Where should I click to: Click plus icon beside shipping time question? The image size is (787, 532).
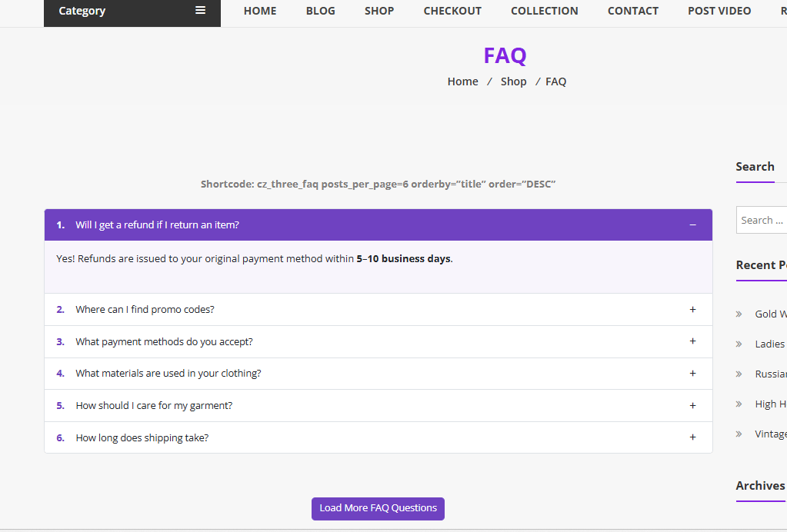coord(692,437)
